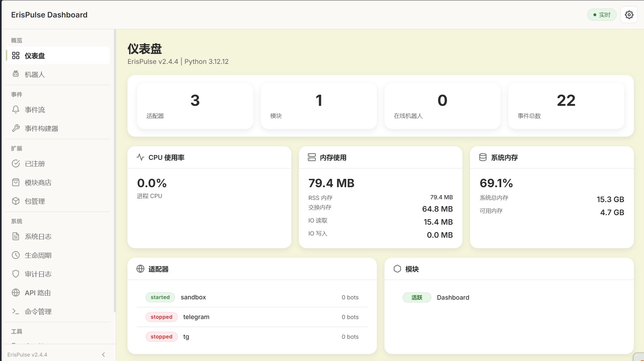Open the 审计日志 page
This screenshot has width=644, height=361.
click(x=58, y=274)
